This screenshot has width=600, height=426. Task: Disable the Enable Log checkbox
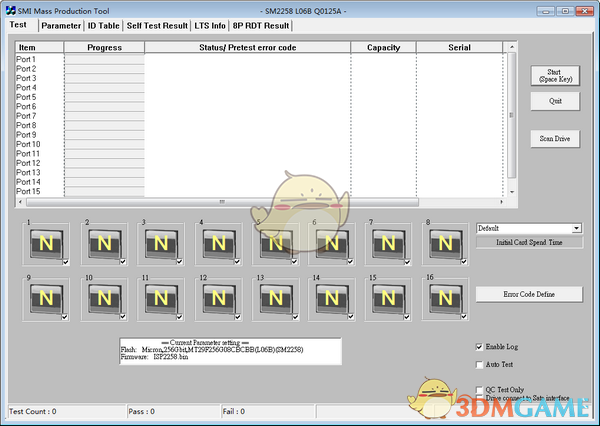click(x=480, y=346)
